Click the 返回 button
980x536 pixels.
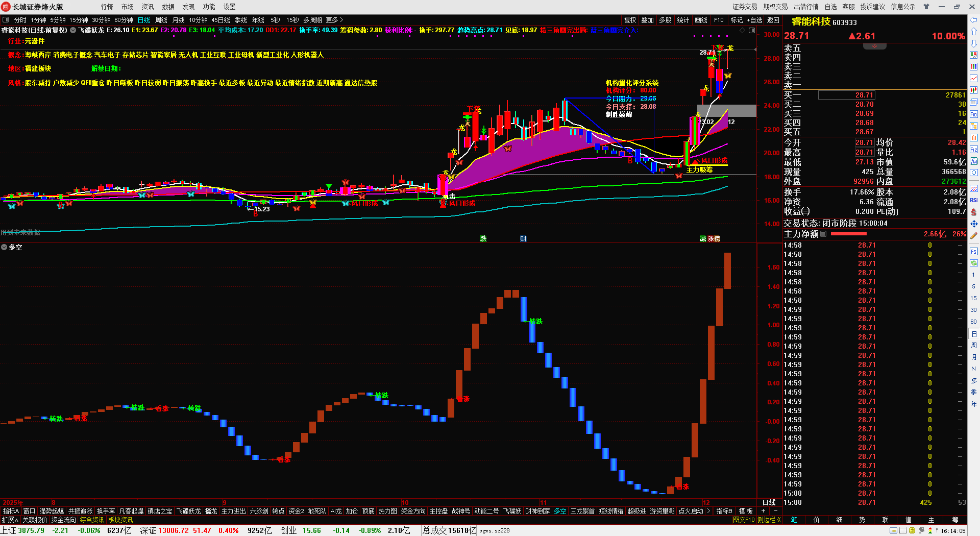click(x=773, y=20)
